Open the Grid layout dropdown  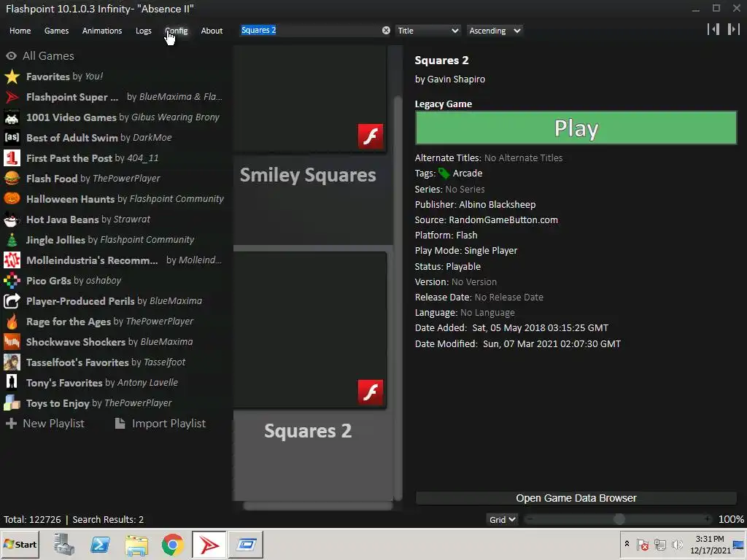coord(502,519)
